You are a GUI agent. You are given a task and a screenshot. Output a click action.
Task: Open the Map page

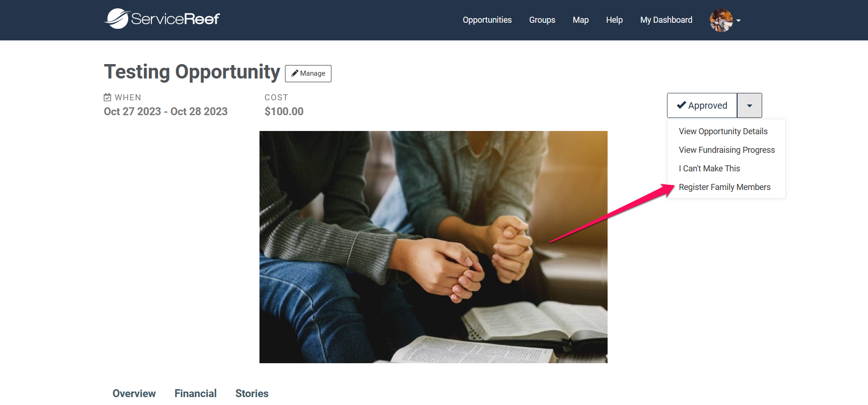tap(580, 20)
